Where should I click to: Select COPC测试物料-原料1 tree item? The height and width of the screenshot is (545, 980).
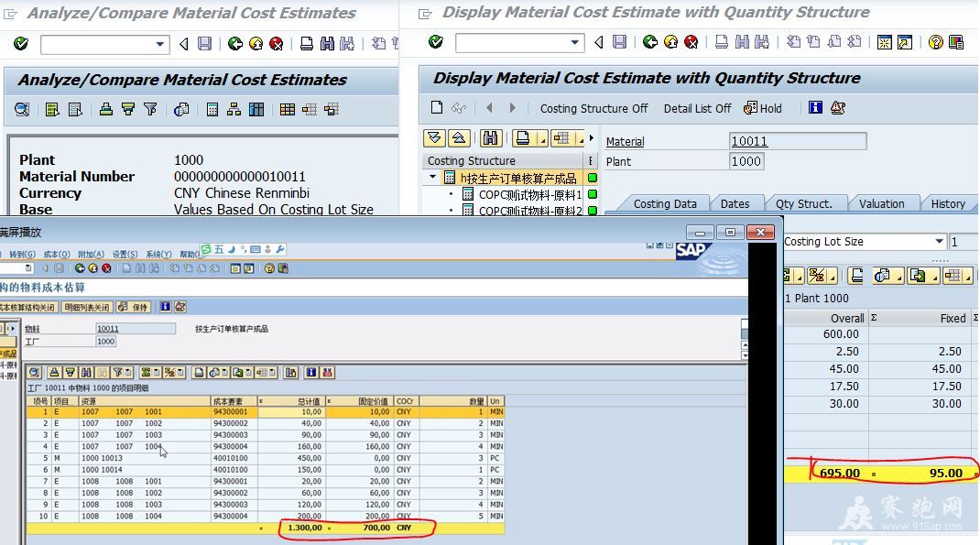(530, 194)
